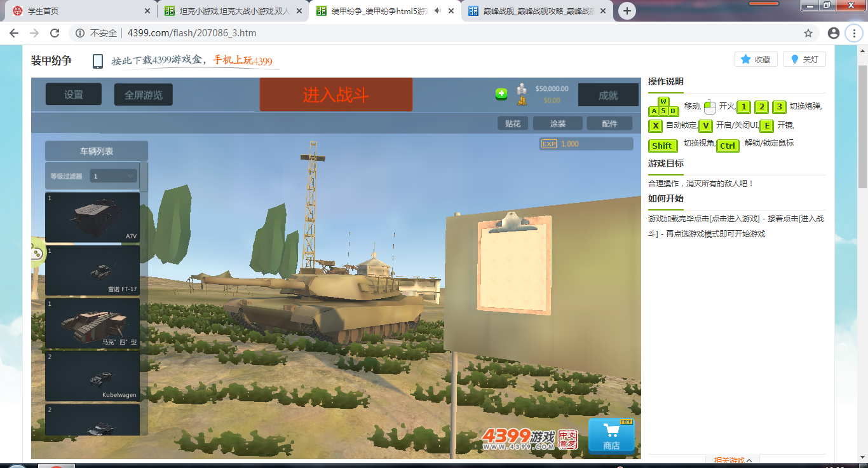Viewport: 868px width, 468px height.
Task: Open the 涂装 paint customization tab
Action: (x=558, y=123)
